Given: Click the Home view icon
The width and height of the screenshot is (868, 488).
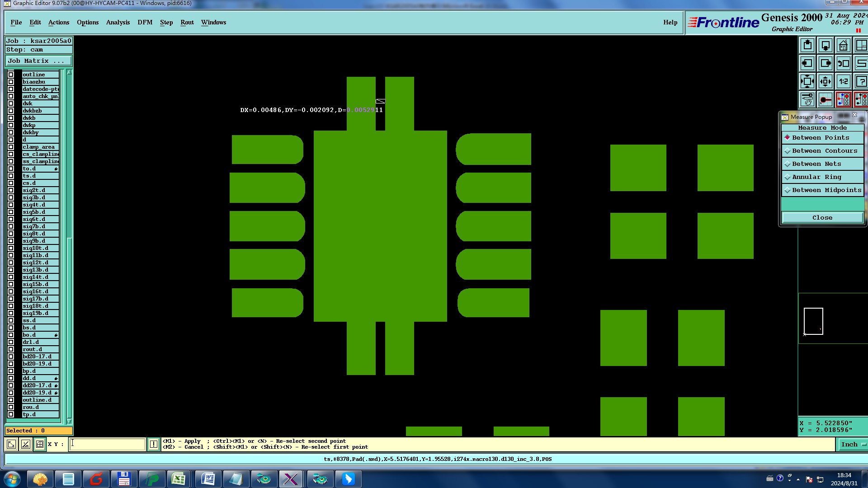Looking at the screenshot, I should click(x=843, y=46).
